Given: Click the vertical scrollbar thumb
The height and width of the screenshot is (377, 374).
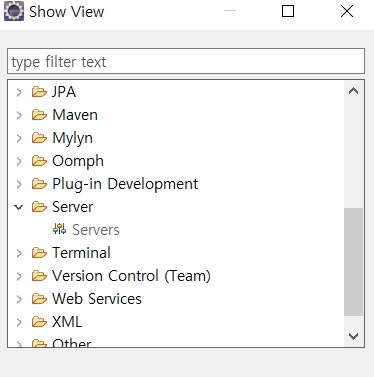Looking at the screenshot, I should 353,262.
